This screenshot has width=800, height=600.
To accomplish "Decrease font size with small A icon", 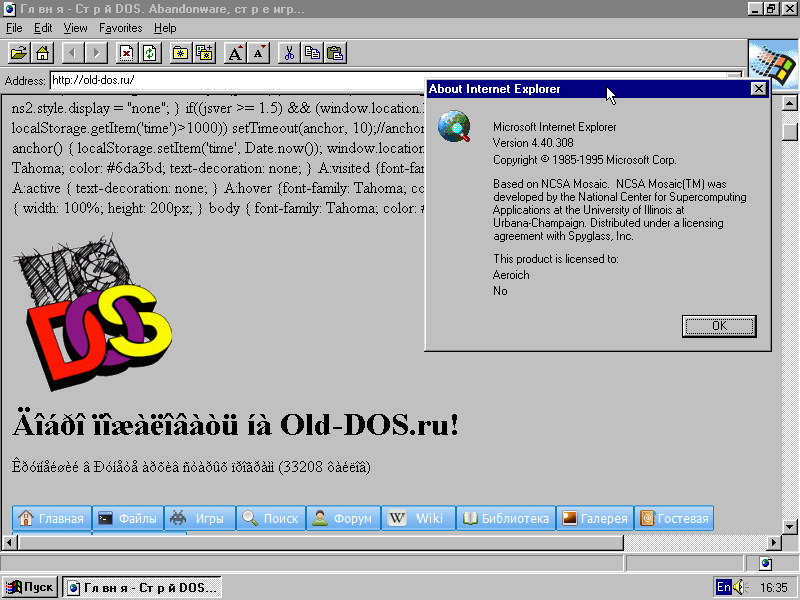I will click(x=258, y=53).
